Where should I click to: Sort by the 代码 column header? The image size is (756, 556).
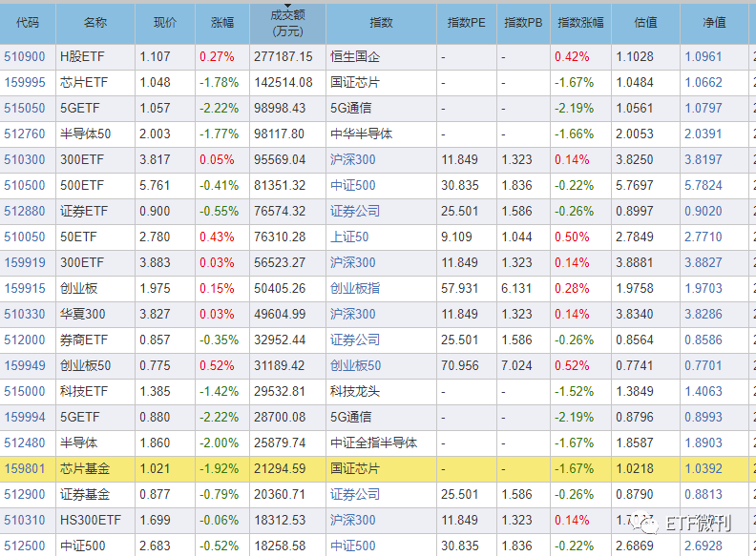click(x=28, y=23)
